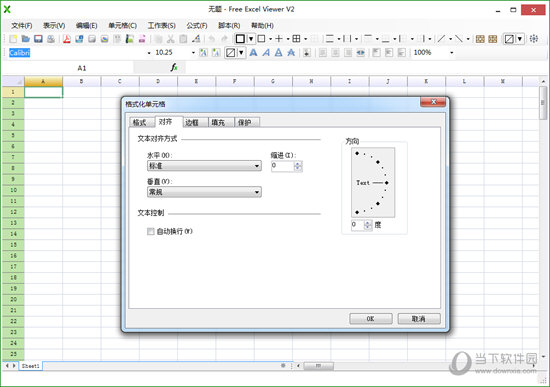Click the Undo arrow icon
Image resolution: width=550 pixels, height=387 pixels.
[x=212, y=39]
